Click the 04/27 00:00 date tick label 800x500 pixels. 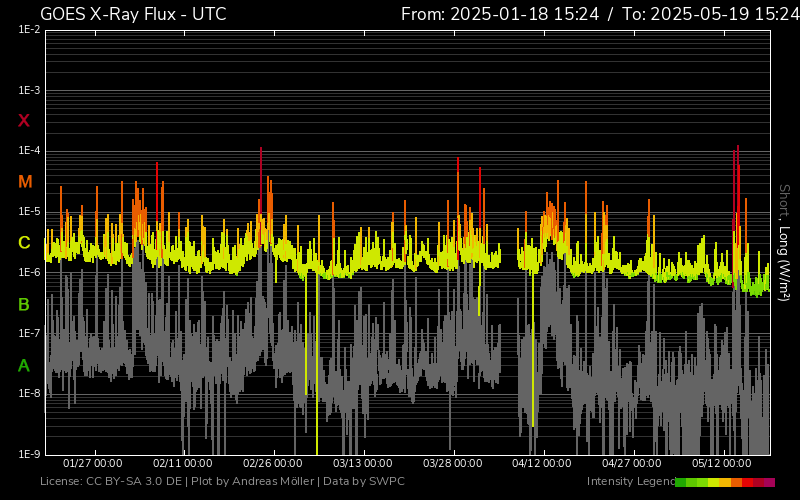(632, 463)
